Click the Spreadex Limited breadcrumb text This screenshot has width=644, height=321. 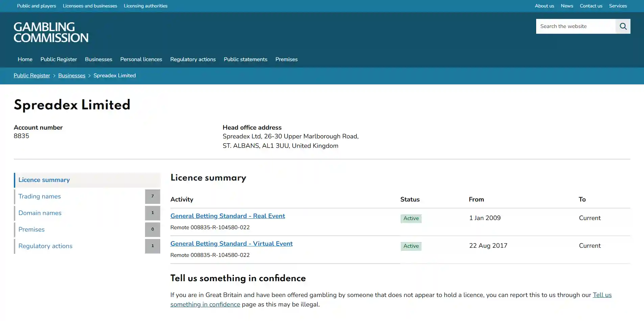[115, 76]
